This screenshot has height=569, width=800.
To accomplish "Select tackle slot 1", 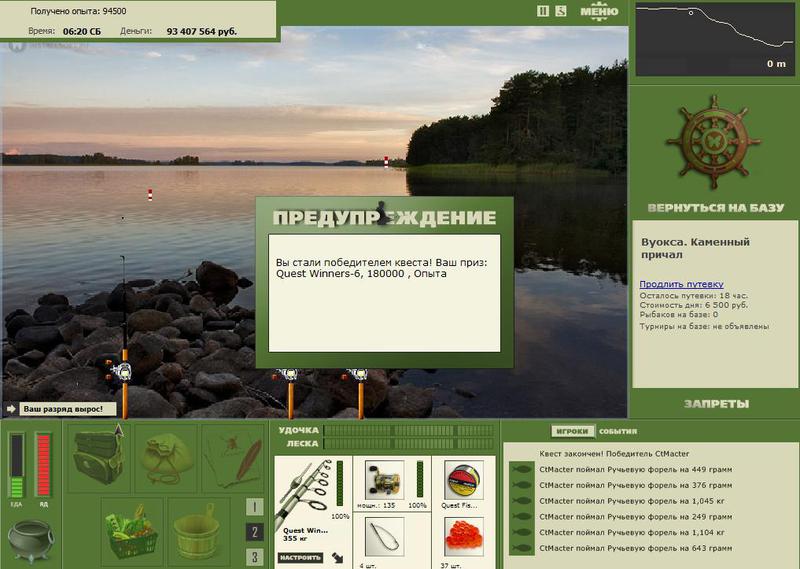I will pos(255,507).
